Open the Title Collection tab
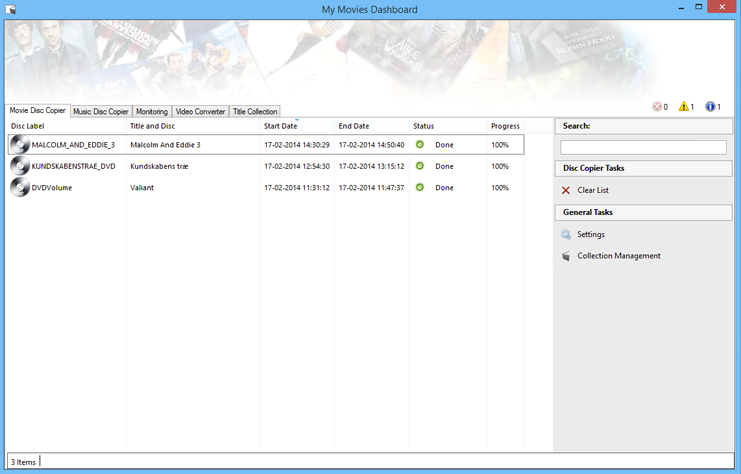 point(255,112)
